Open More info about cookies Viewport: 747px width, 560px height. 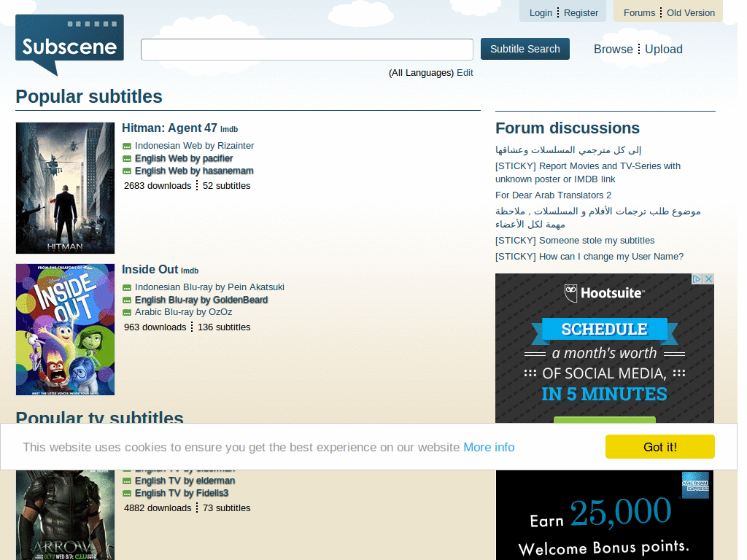pos(489,447)
